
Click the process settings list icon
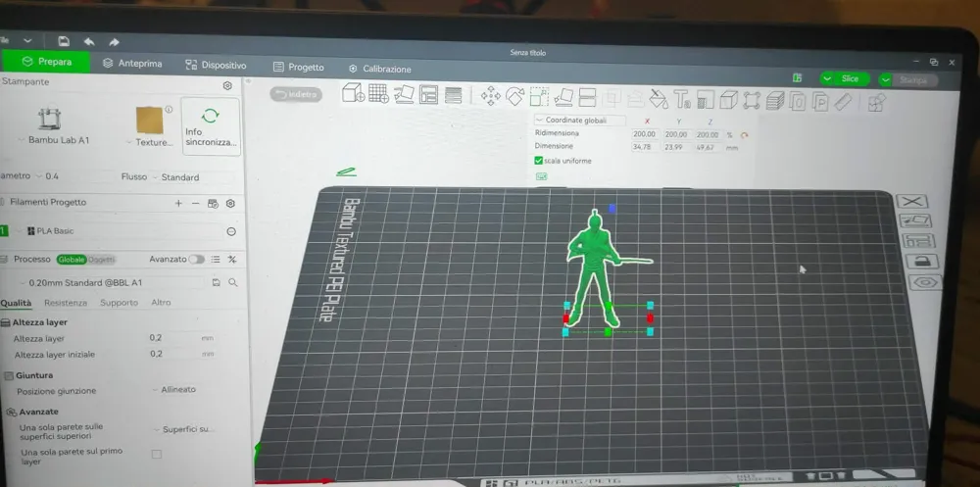tap(216, 260)
